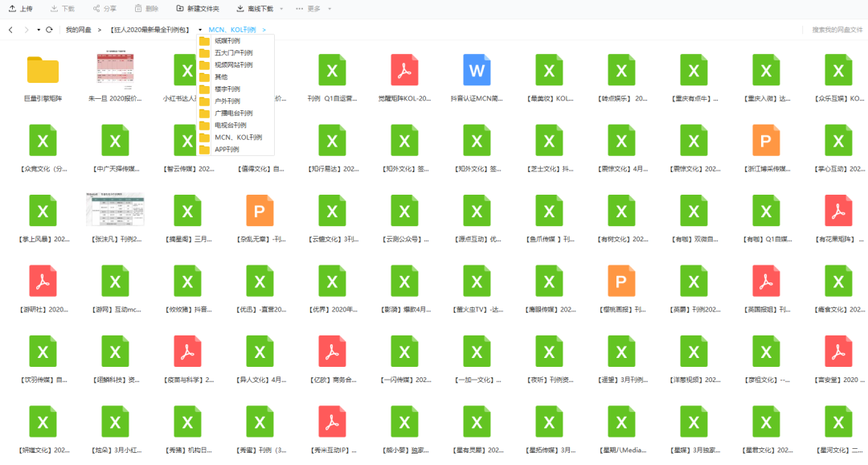Select the 【星期八Media Excel file icon

(x=621, y=422)
